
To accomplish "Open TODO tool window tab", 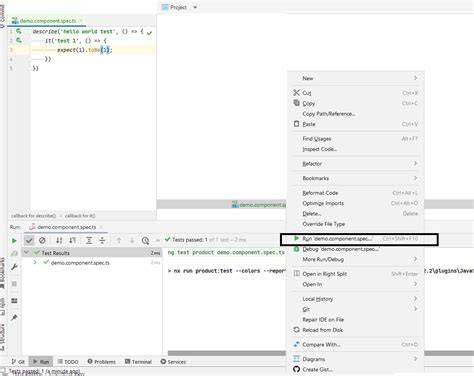I will tap(68, 362).
